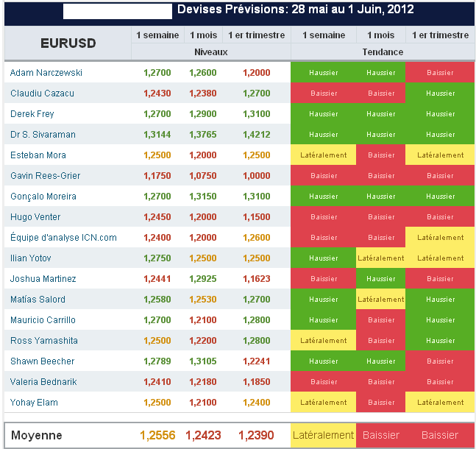Click Gavin Rees-Grier's 1,0750 level
This screenshot has height=449, width=476.
point(203,176)
